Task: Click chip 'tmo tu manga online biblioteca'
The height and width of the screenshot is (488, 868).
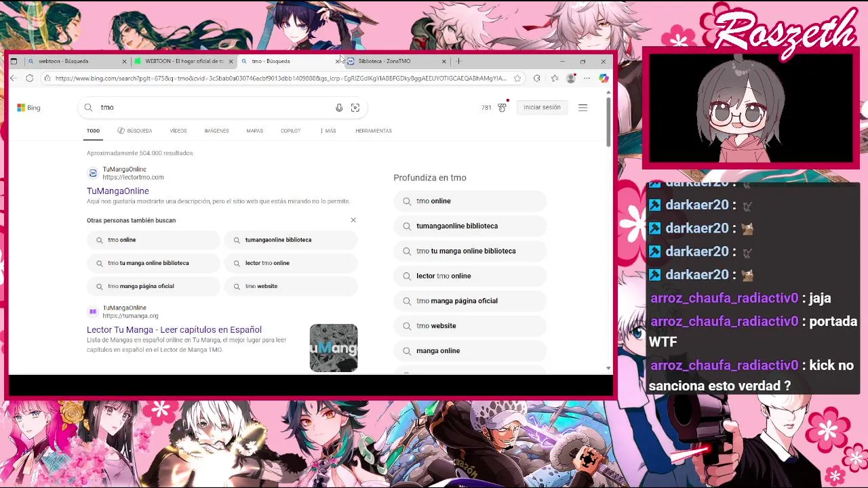Action: coord(153,263)
